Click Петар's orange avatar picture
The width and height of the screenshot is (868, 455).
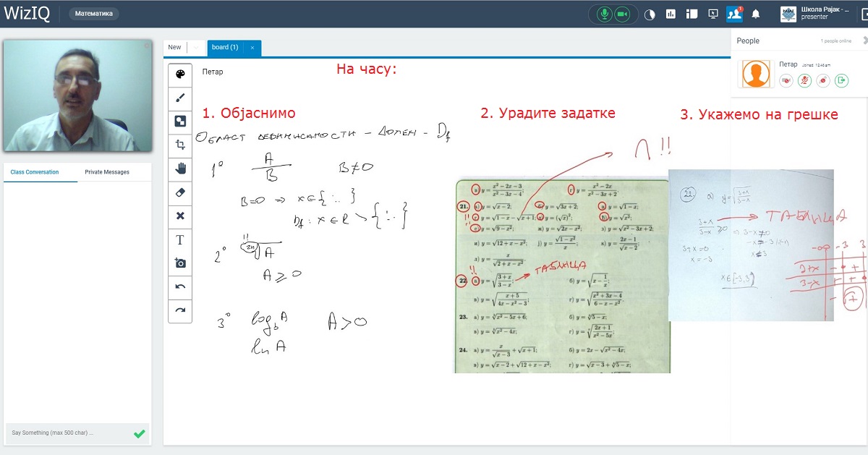pyautogui.click(x=756, y=75)
